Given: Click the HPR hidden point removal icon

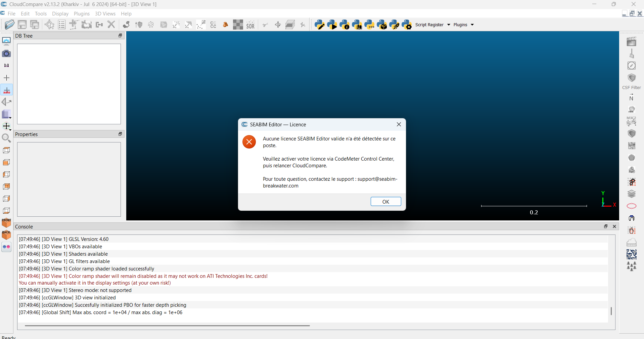Looking at the screenshot, I should (632, 110).
